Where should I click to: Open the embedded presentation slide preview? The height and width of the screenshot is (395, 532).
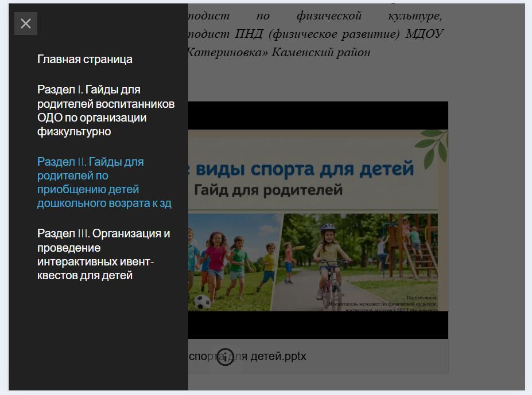pyautogui.click(x=319, y=220)
